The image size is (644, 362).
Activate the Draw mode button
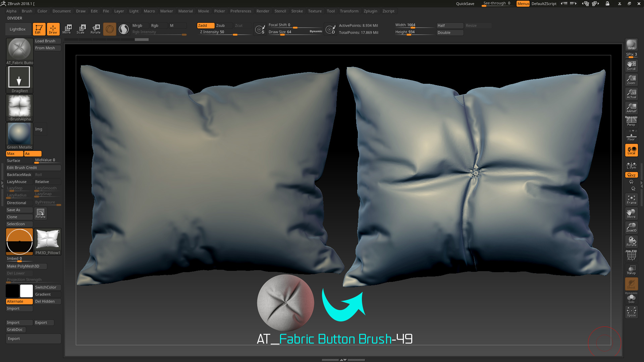coord(53,29)
